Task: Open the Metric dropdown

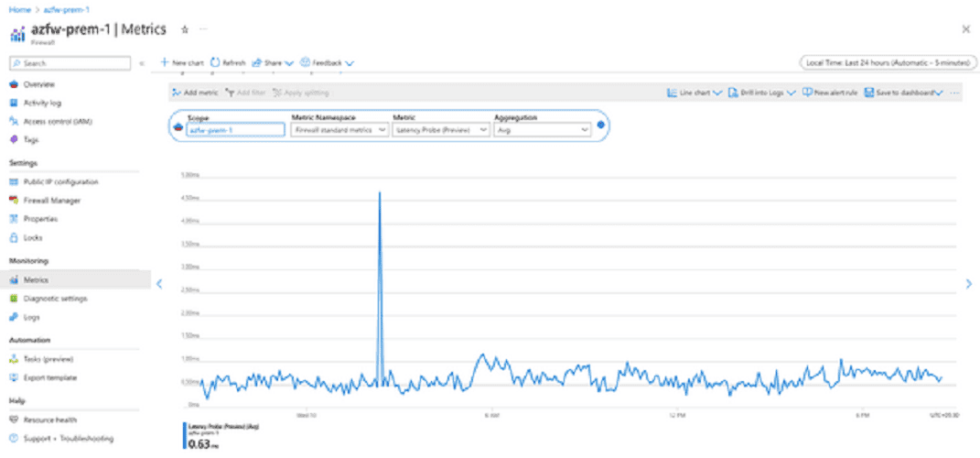Action: pos(441,130)
